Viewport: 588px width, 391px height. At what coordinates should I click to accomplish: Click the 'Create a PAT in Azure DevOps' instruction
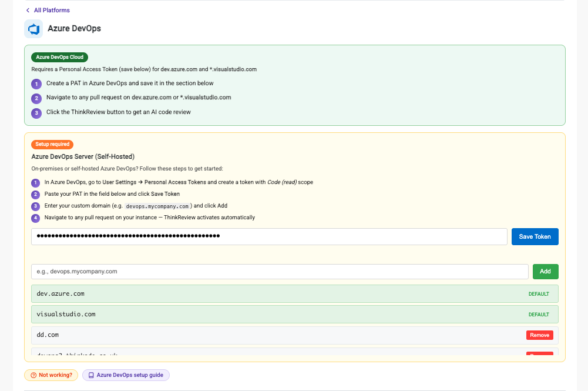pos(130,83)
